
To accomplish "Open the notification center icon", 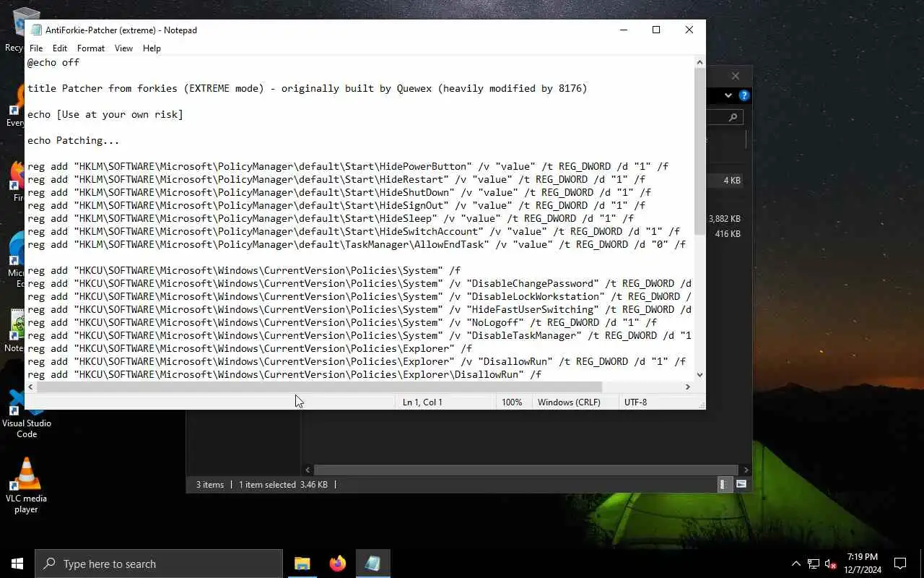I will 900,564.
